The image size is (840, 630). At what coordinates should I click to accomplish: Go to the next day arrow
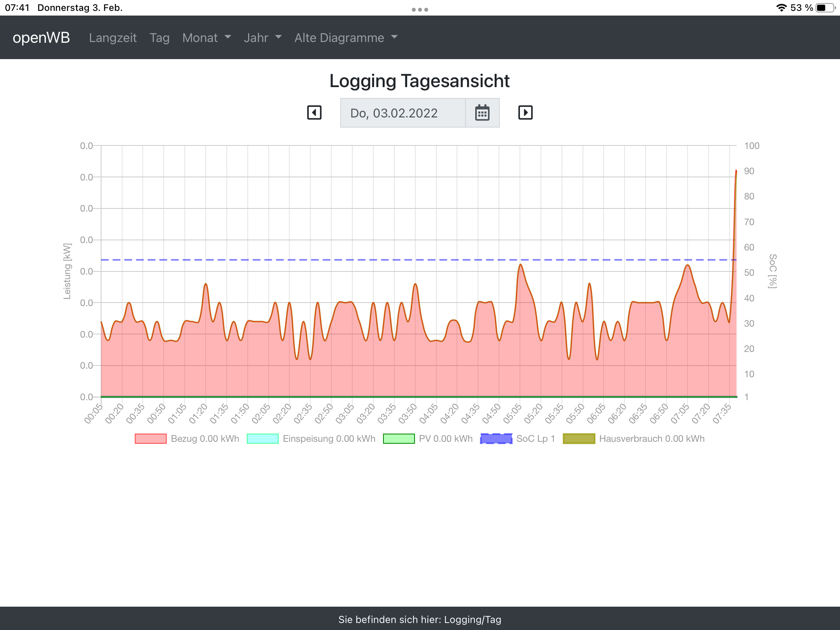point(525,113)
